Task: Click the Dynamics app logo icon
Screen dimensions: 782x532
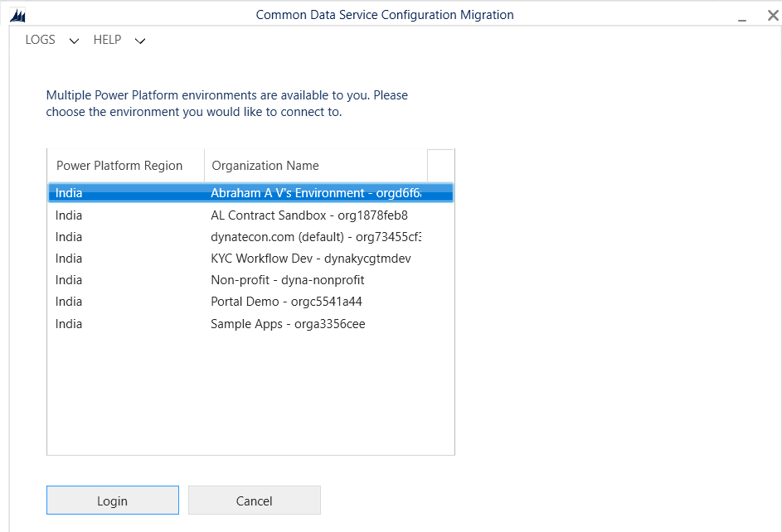Action: click(17, 15)
